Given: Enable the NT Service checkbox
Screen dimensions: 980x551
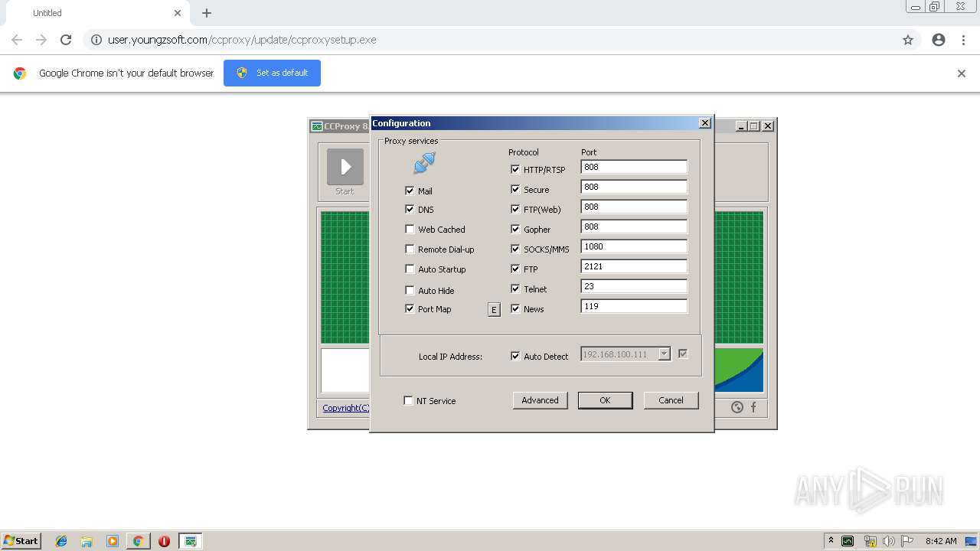Looking at the screenshot, I should click(408, 400).
